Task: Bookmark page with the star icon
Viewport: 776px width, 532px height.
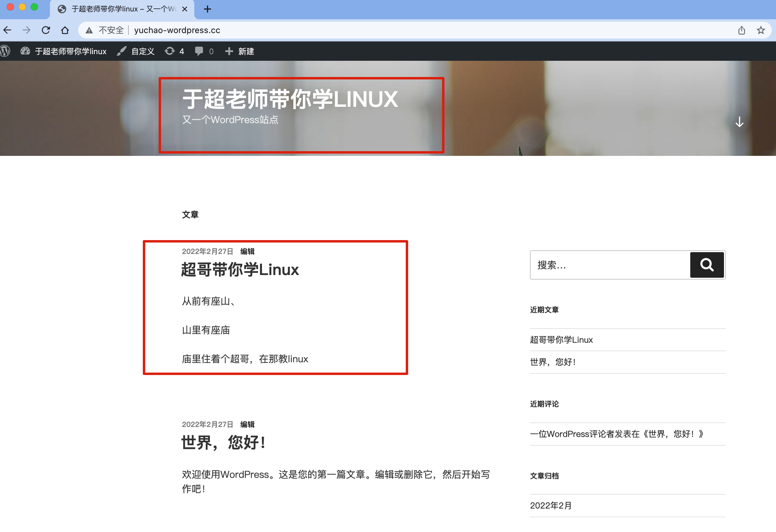Action: coord(761,30)
